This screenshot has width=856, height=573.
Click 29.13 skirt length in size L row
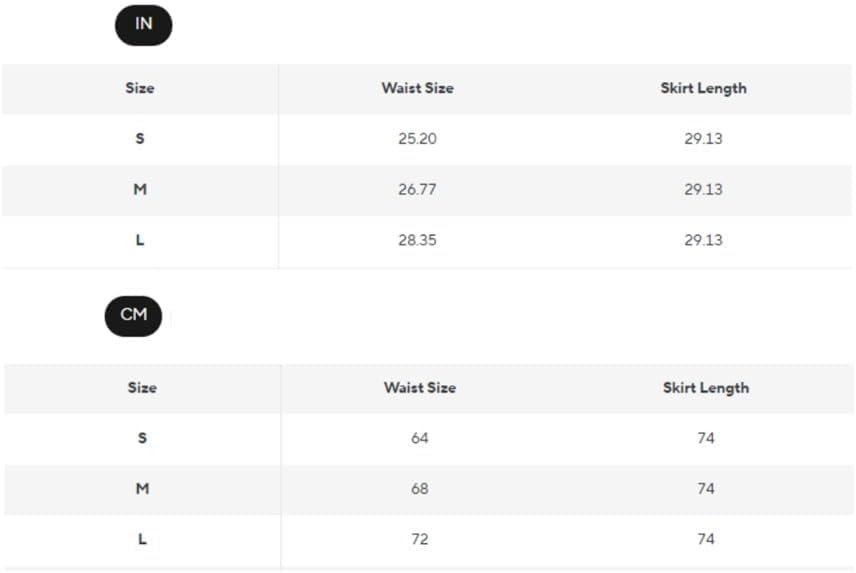[x=703, y=240]
